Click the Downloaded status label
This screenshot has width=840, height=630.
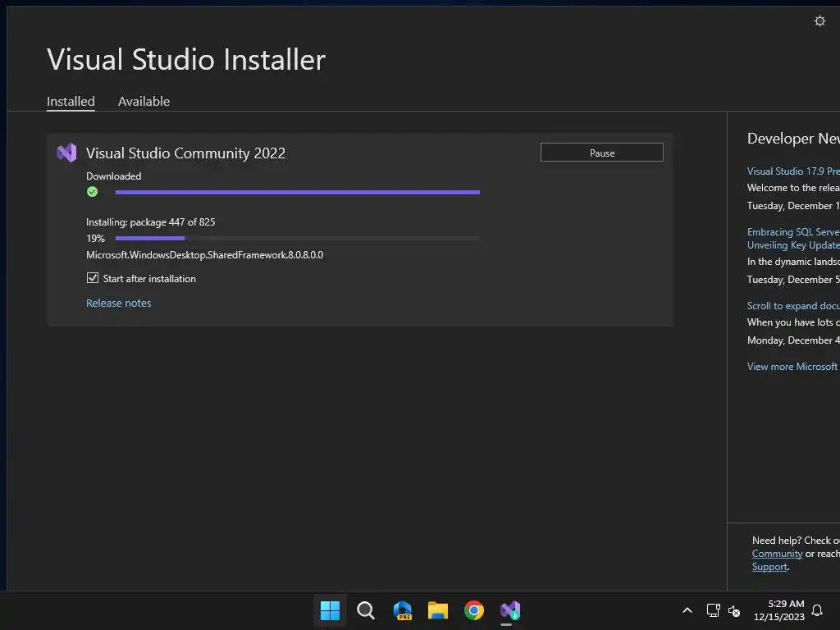pyautogui.click(x=113, y=176)
